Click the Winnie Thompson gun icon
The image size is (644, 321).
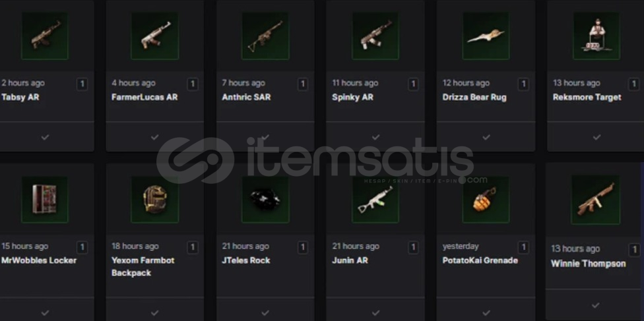596,200
